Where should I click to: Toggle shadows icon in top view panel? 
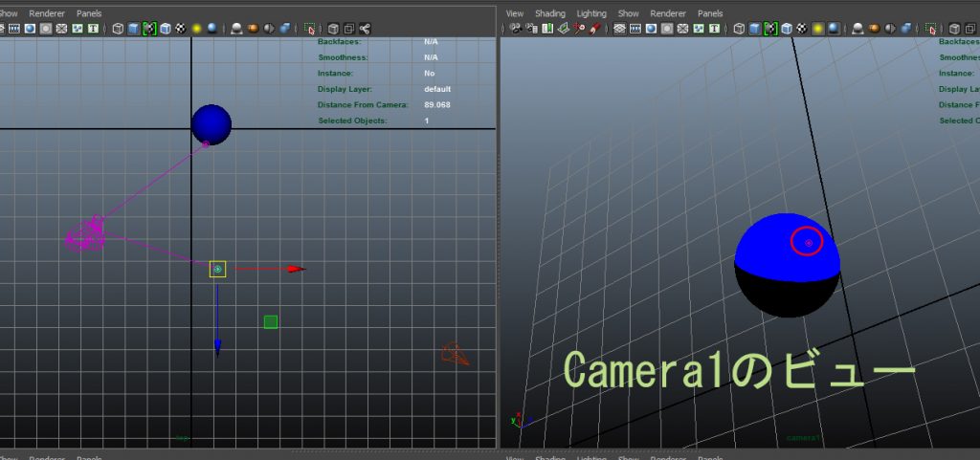coord(212,29)
